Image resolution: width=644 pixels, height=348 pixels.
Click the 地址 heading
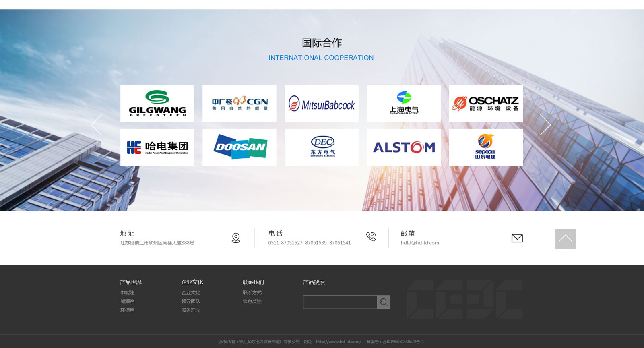127,233
